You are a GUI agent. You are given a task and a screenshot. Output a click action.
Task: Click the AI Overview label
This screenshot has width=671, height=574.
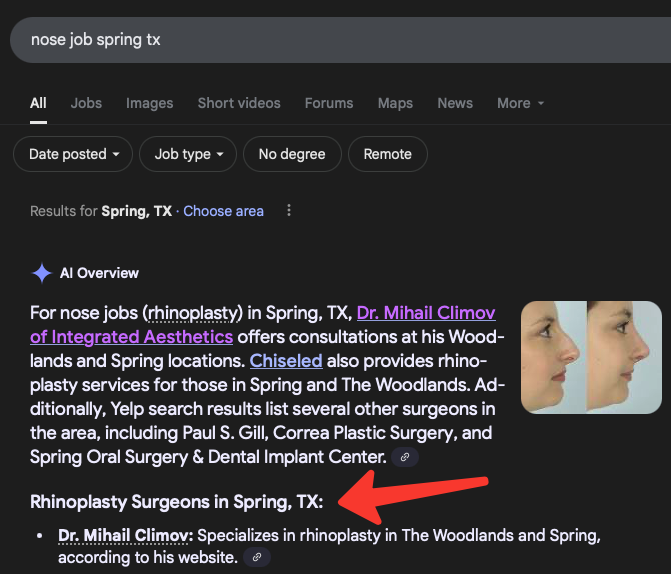tap(99, 273)
